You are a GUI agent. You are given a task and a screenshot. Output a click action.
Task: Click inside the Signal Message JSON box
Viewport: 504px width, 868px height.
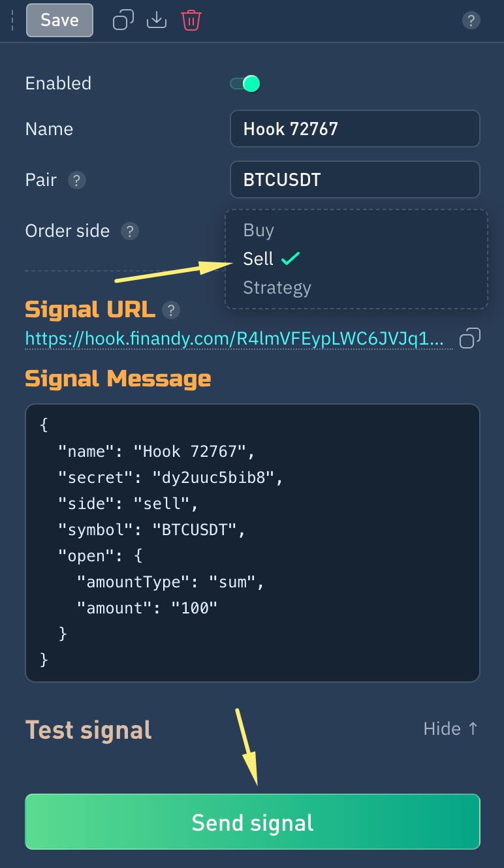[x=253, y=543]
